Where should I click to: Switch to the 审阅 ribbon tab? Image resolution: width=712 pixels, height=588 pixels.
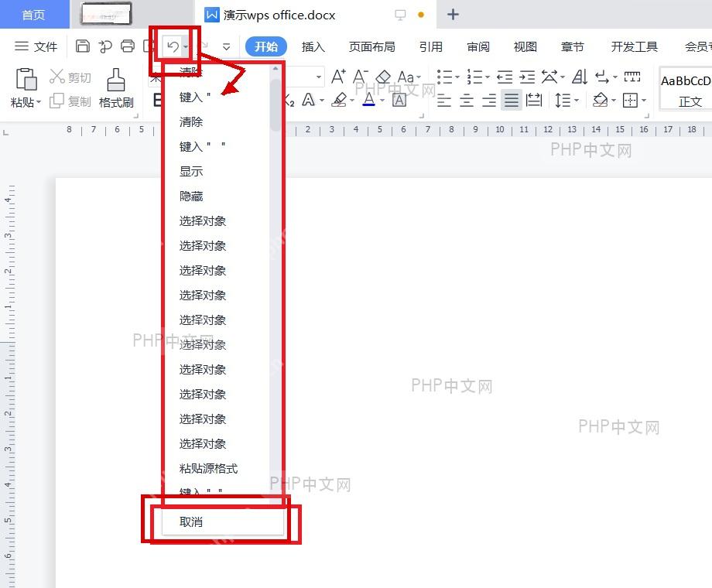478,46
